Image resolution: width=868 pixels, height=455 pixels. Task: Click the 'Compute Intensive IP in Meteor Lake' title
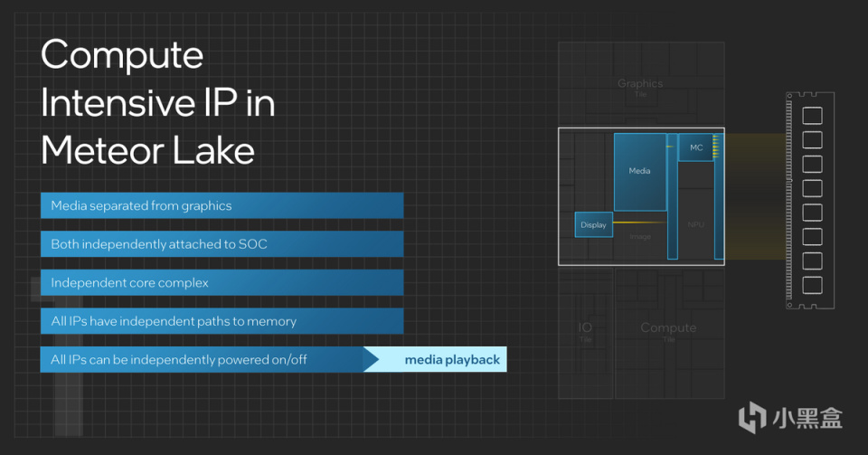point(157,102)
